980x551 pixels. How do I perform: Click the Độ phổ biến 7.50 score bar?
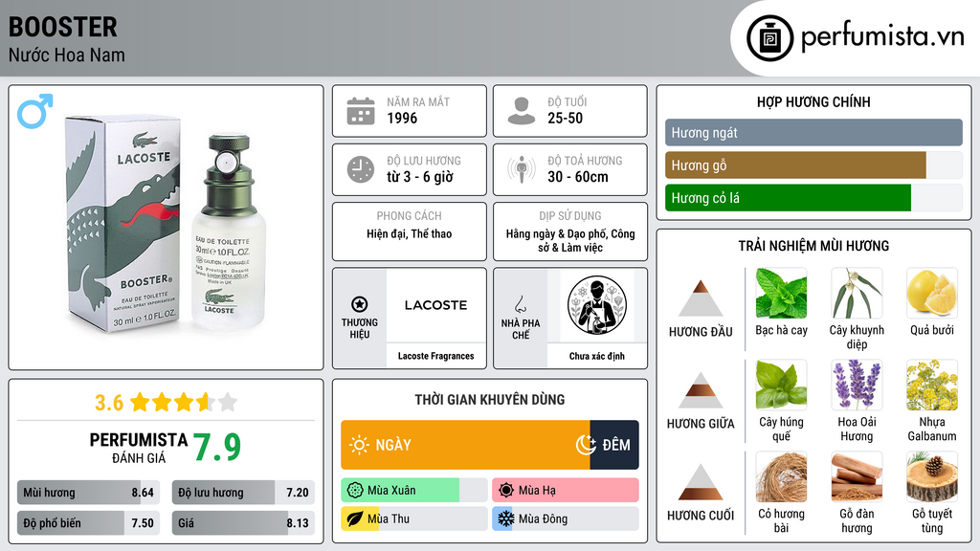coord(89,523)
